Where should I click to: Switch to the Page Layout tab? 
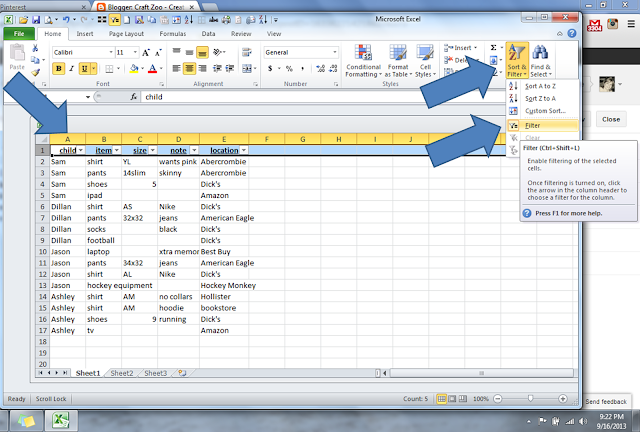click(x=126, y=33)
